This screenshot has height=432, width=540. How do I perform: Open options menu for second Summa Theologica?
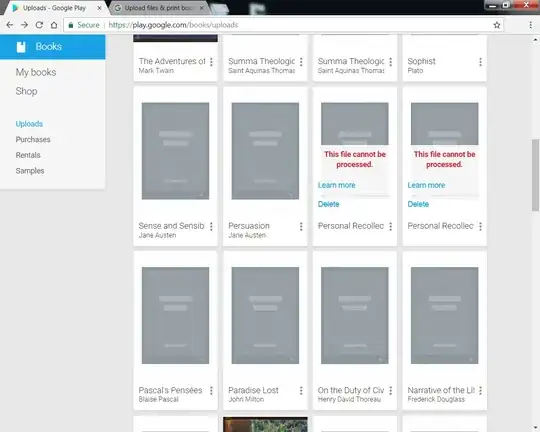click(391, 62)
